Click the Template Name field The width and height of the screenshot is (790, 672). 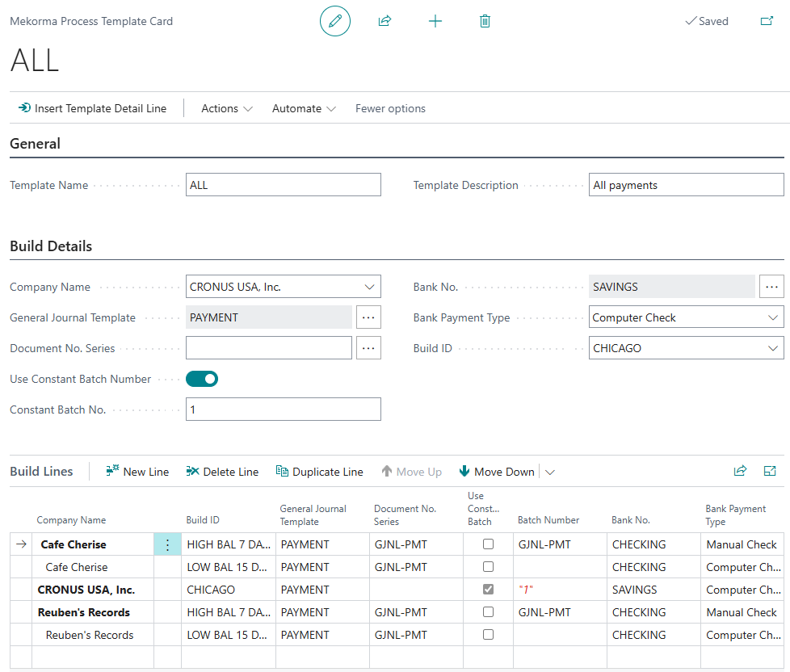[x=284, y=185]
